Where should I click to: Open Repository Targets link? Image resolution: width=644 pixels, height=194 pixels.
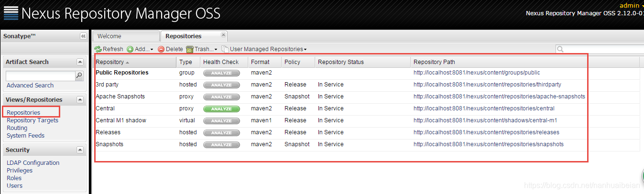pos(33,120)
